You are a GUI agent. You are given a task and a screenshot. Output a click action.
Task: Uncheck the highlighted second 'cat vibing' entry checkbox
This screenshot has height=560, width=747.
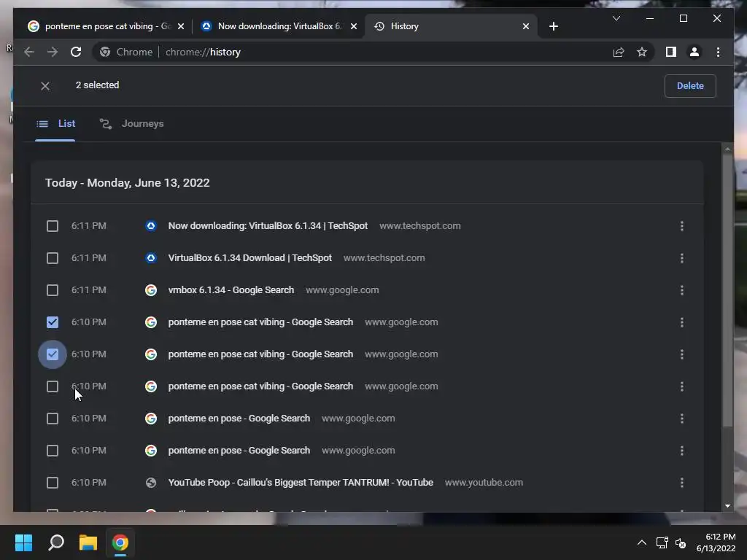pyautogui.click(x=53, y=354)
